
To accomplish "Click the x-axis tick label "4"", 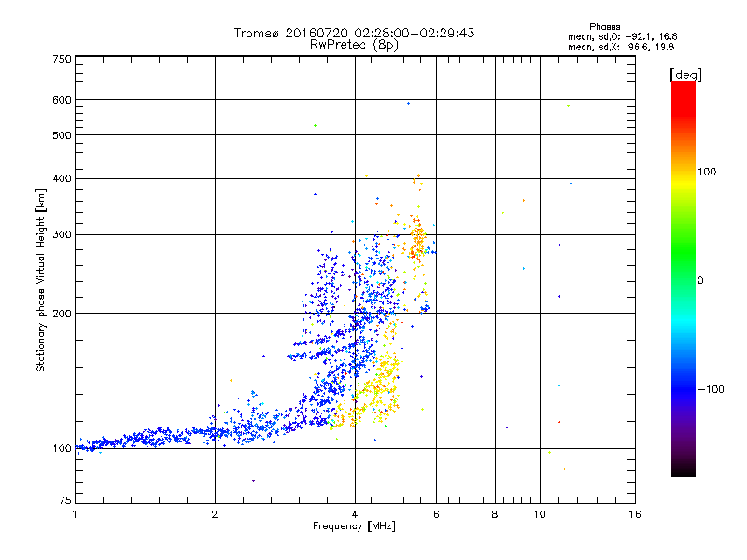I will (355, 514).
